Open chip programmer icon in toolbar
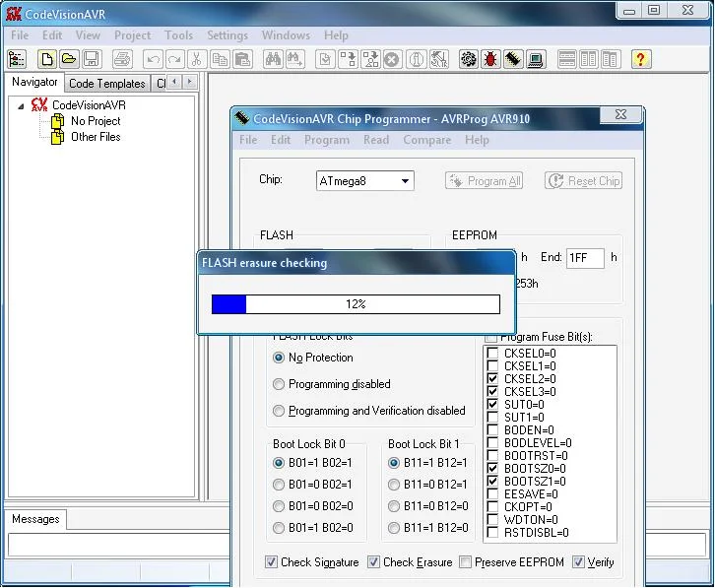 (x=512, y=59)
